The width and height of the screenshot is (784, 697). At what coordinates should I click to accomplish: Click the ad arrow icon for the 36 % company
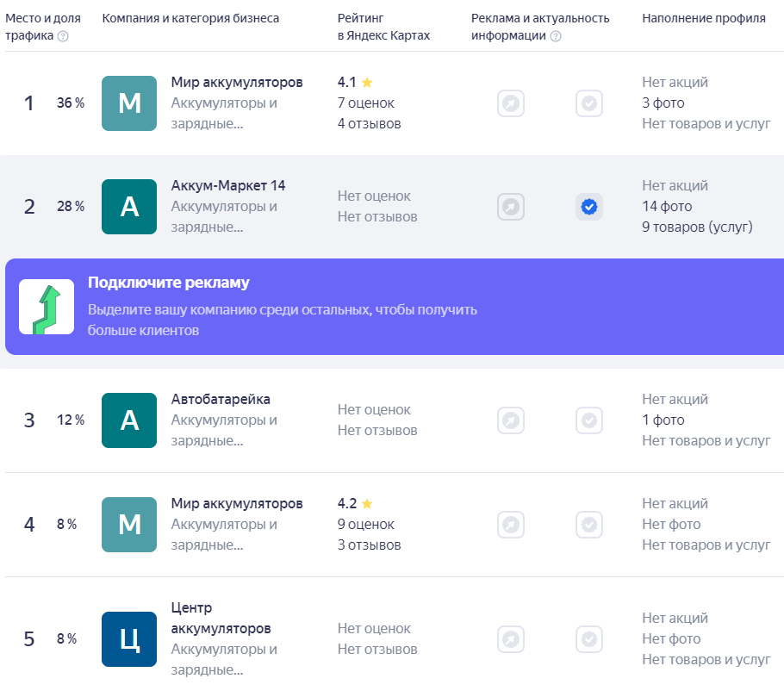511,103
